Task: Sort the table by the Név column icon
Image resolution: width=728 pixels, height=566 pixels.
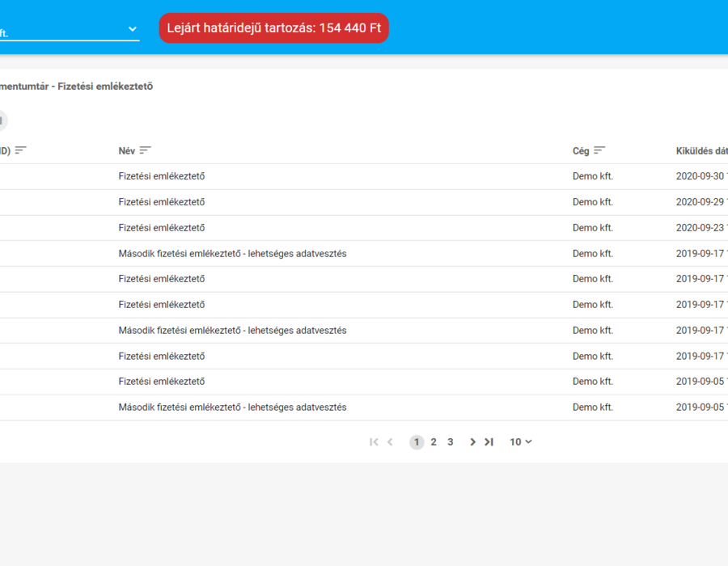Action: tap(146, 150)
